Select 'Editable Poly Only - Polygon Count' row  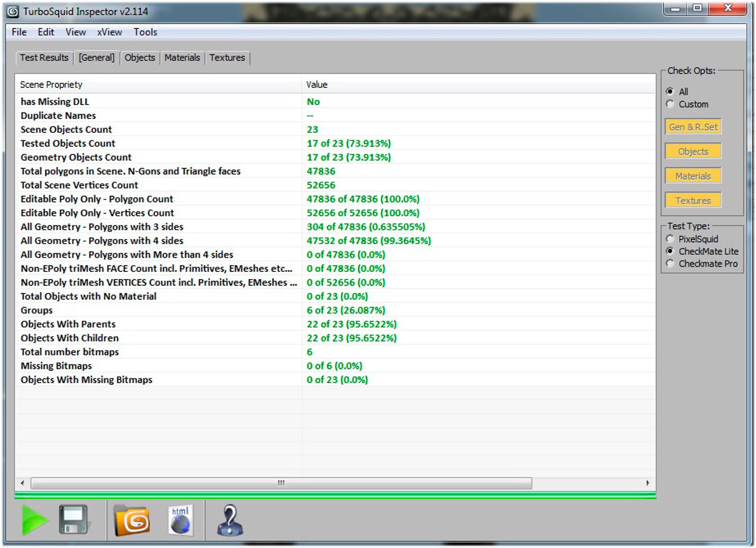335,199
